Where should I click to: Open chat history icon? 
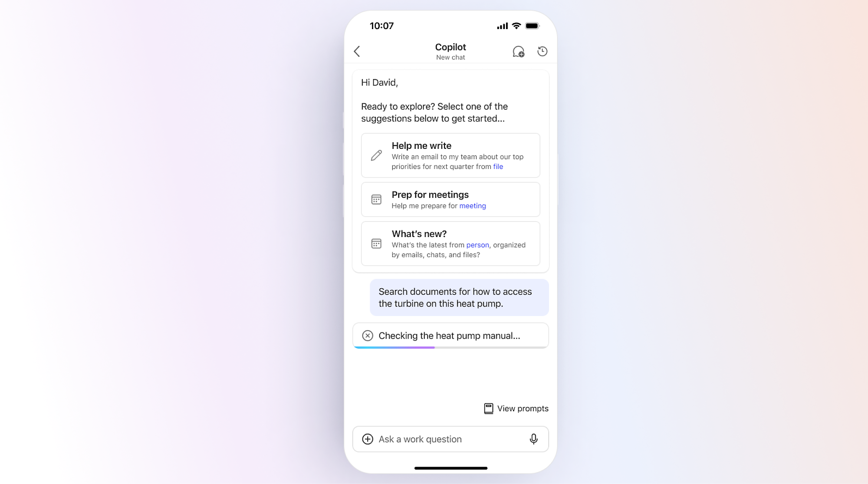click(x=542, y=51)
